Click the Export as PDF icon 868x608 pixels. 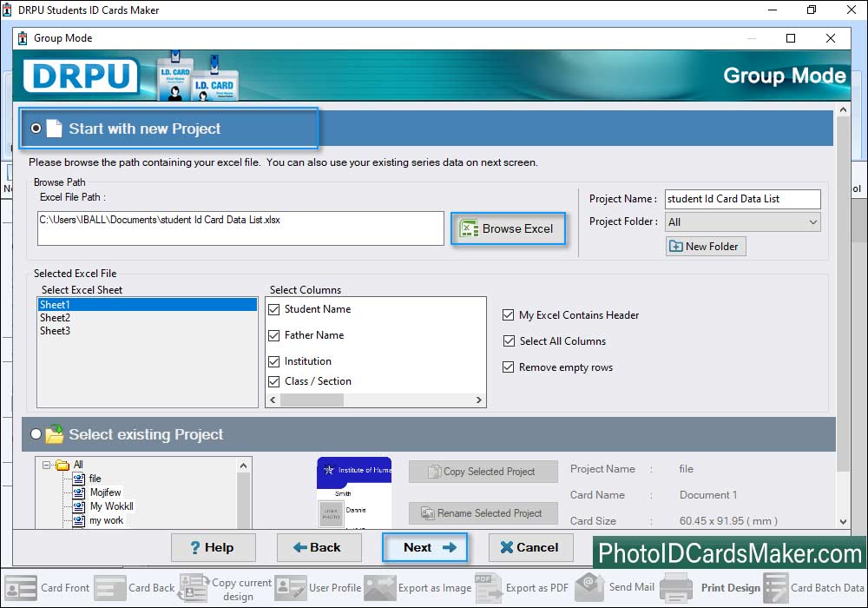pos(488,587)
